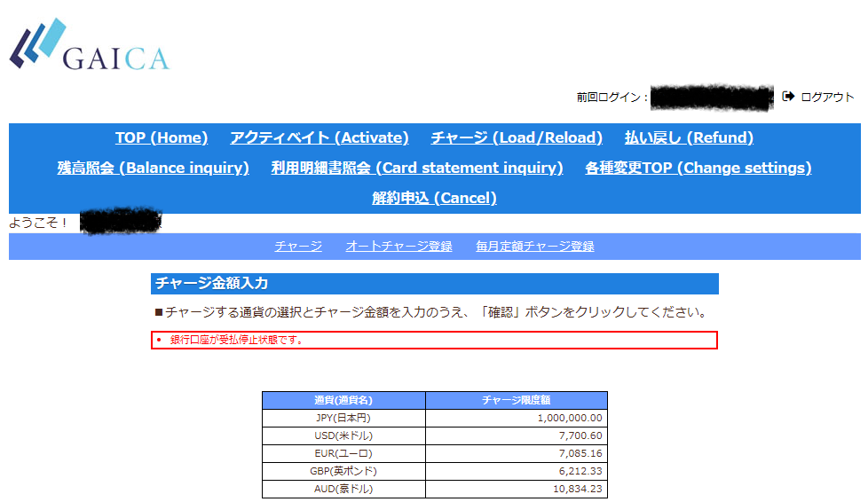Open 払い戻し (Refund) page
The height and width of the screenshot is (502, 868).
689,137
